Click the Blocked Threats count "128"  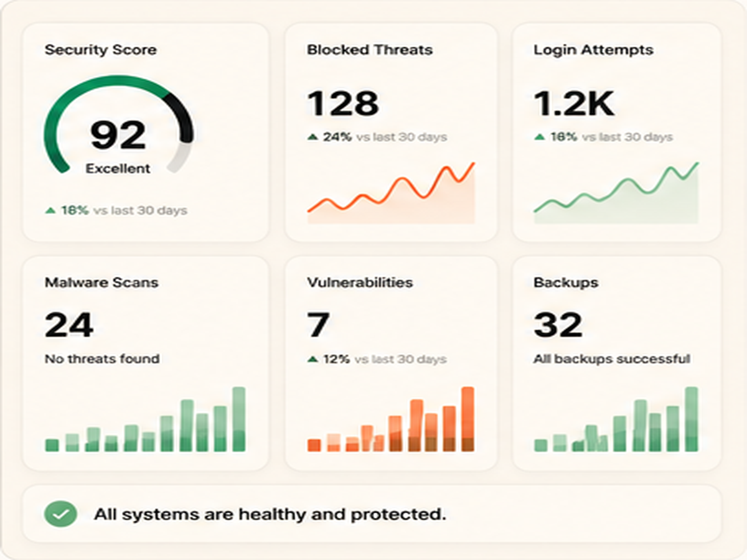343,103
